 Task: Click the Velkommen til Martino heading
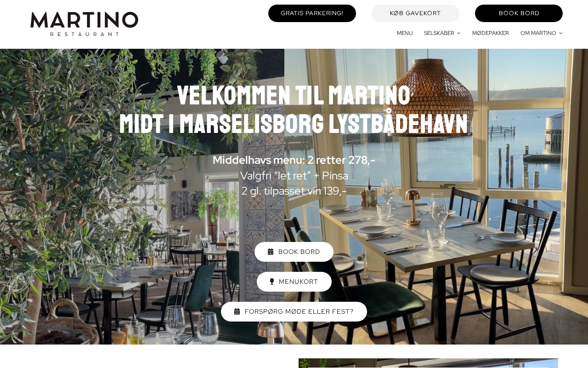pos(294,95)
